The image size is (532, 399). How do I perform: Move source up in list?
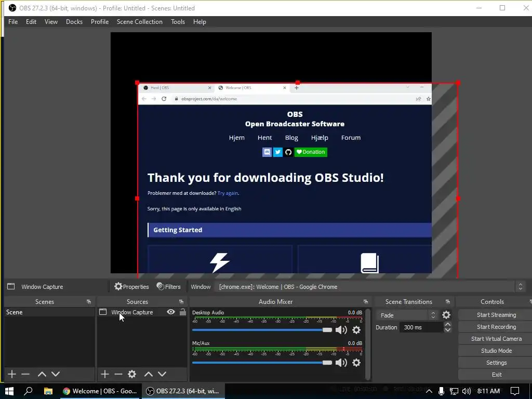coord(148,374)
